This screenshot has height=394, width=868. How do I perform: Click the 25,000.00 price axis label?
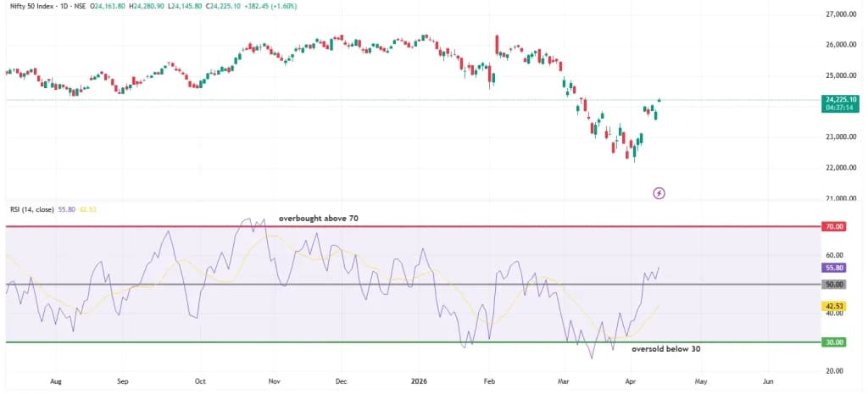841,75
